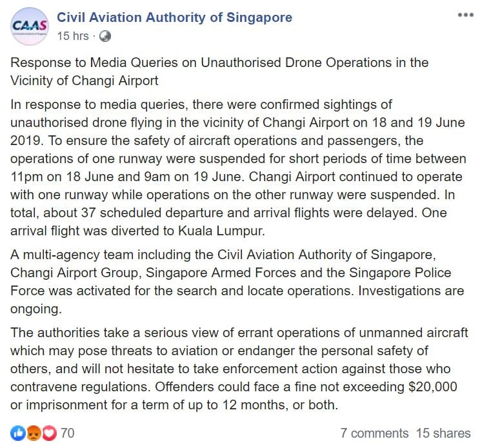This screenshot has width=480, height=448.
Task: Expand the '7 comments' list
Action: coord(374,433)
